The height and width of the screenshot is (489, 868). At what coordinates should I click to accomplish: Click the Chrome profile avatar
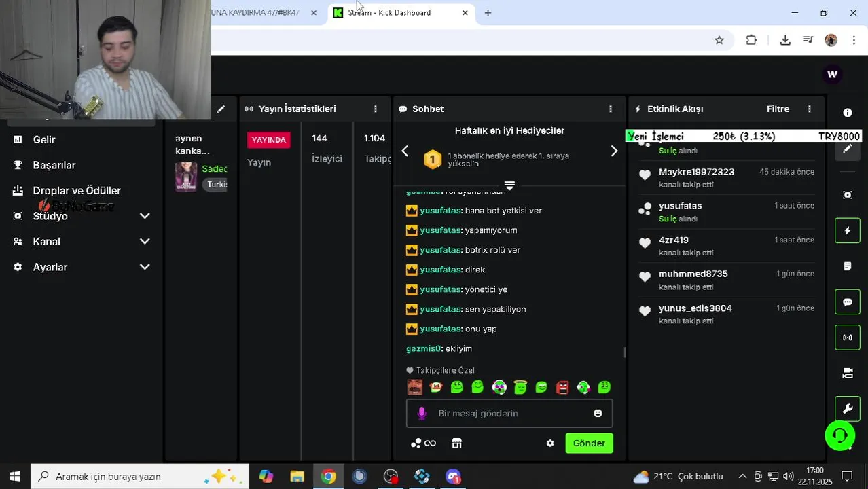point(831,40)
